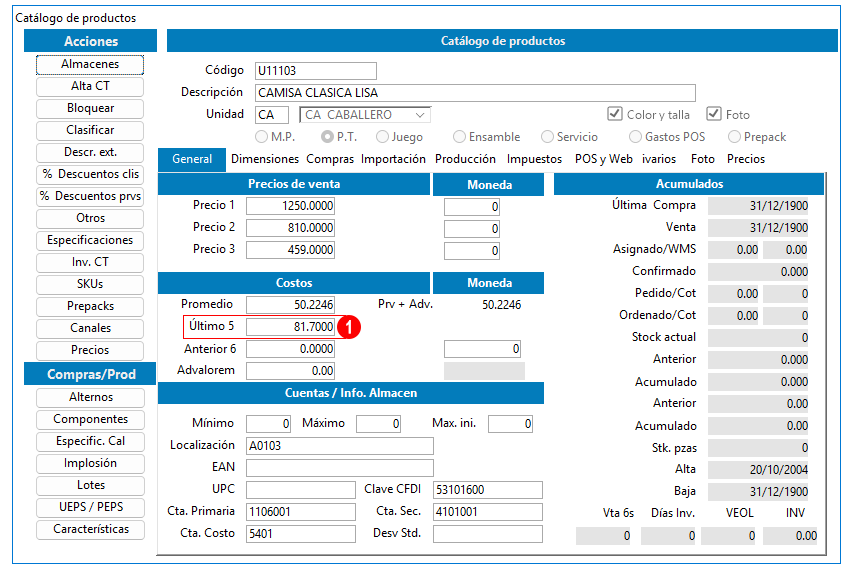Select the P.T. radio button
The image size is (852, 571).
point(327,137)
